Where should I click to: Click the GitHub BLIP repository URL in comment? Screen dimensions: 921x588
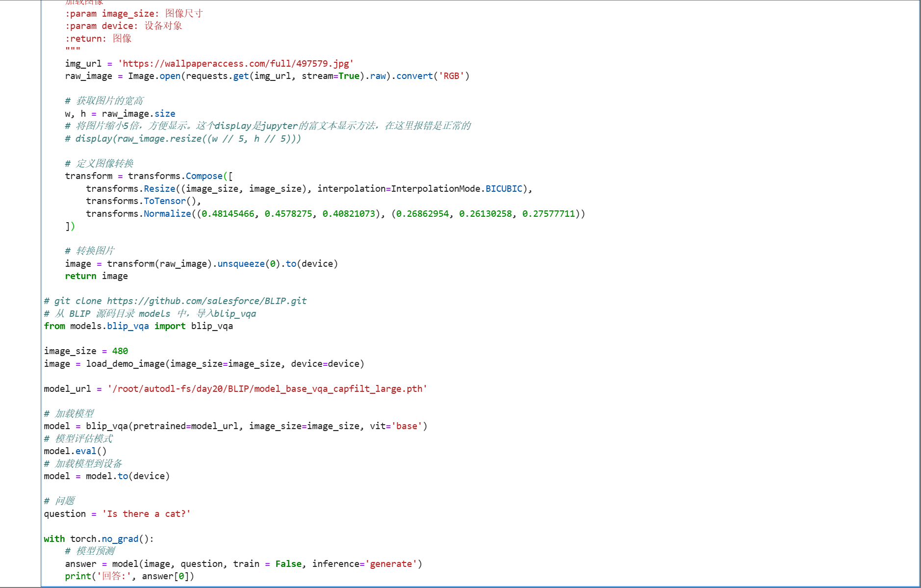206,301
